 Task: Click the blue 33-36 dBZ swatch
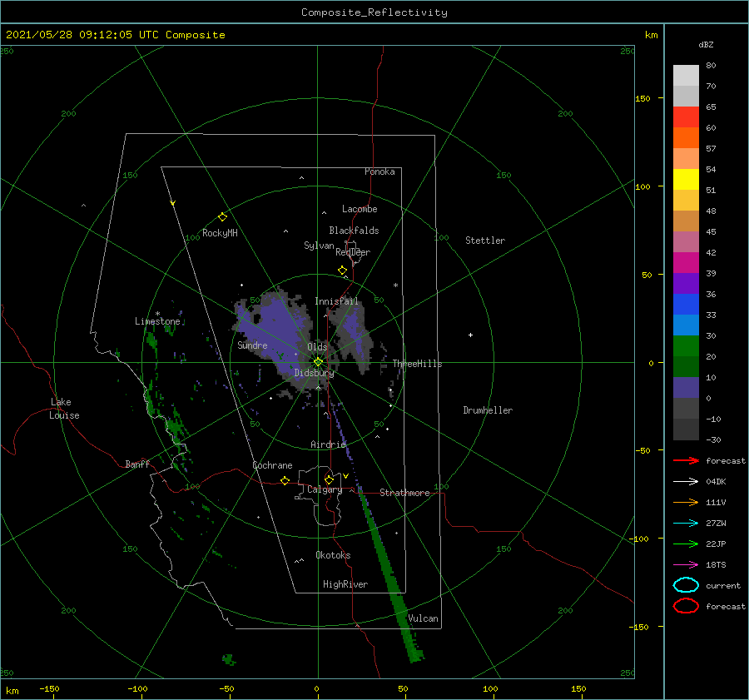[686, 305]
